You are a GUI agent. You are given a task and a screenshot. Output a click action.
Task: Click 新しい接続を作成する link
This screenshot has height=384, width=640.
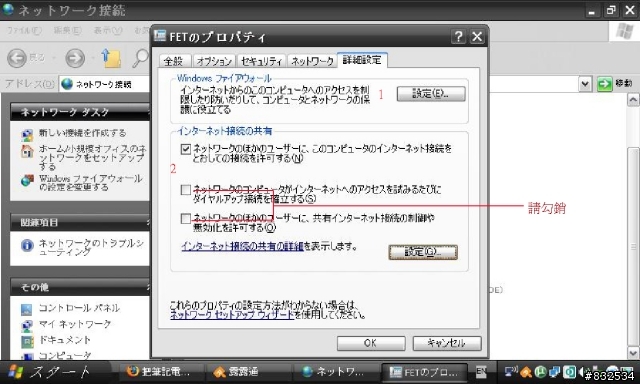(x=82, y=133)
